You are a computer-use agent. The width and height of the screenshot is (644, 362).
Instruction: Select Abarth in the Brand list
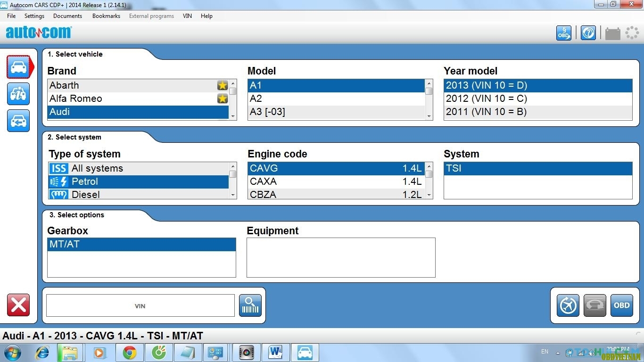[138, 85]
